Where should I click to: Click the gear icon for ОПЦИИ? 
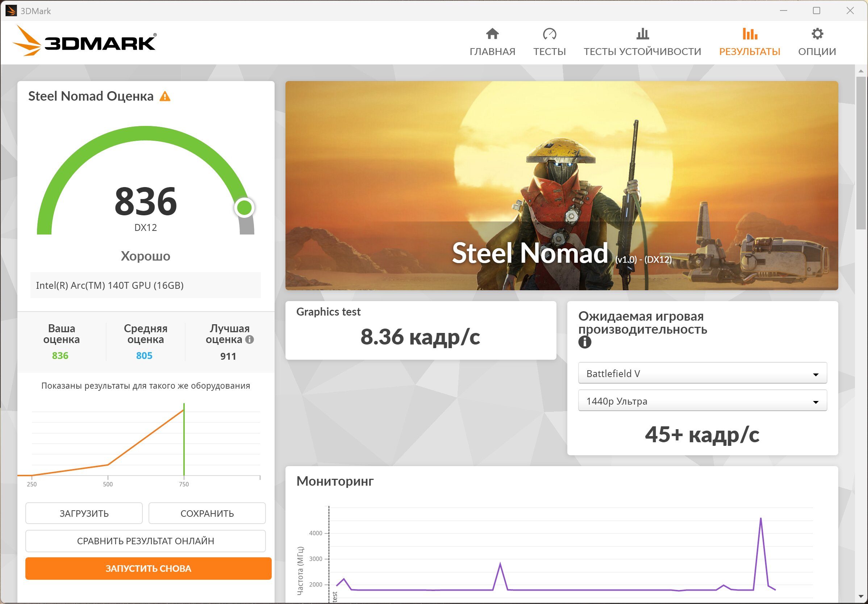(817, 34)
